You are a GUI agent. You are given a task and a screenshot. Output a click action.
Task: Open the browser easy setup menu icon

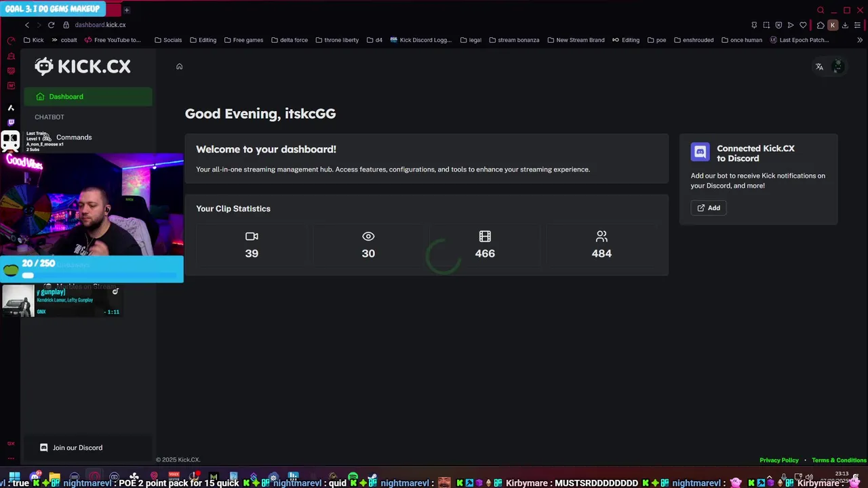(x=857, y=25)
